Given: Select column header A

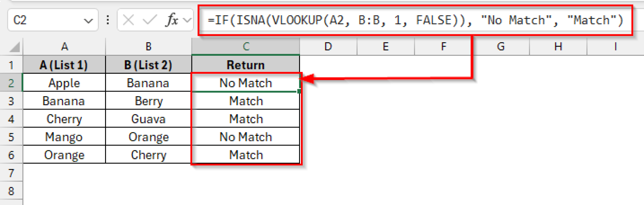Looking at the screenshot, I should 64,46.
